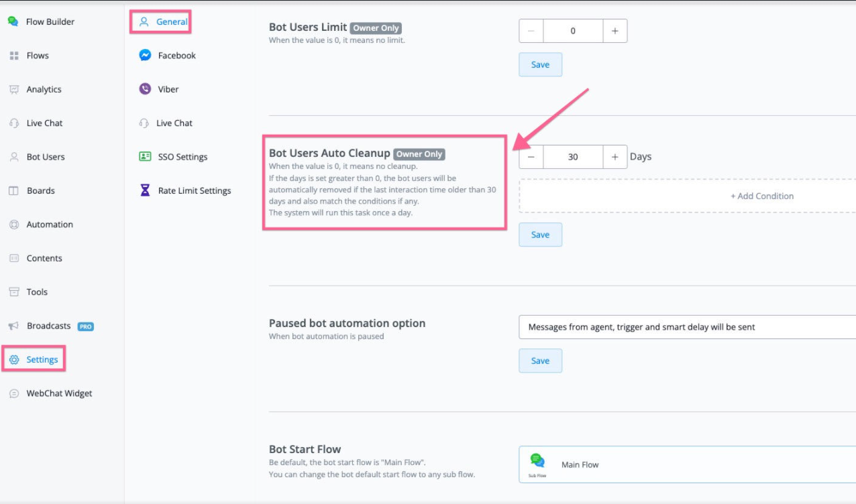Click the Auto Cleanup days input field
856x504 pixels.
point(573,157)
